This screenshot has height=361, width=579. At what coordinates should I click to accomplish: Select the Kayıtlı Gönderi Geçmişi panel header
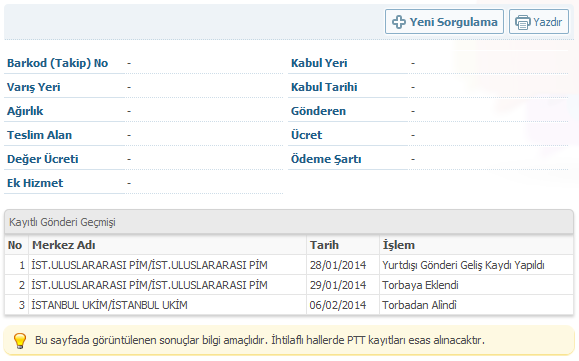pos(289,222)
